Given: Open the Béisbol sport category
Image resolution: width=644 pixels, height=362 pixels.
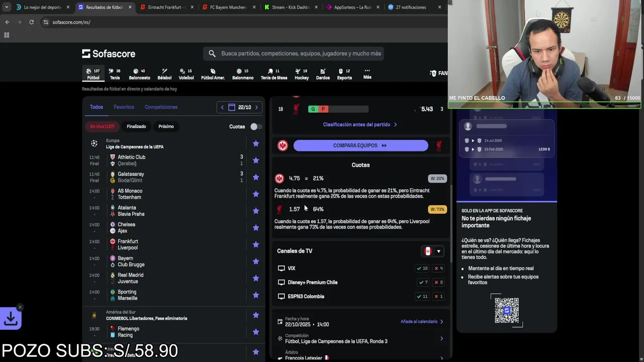Looking at the screenshot, I should pos(165,74).
